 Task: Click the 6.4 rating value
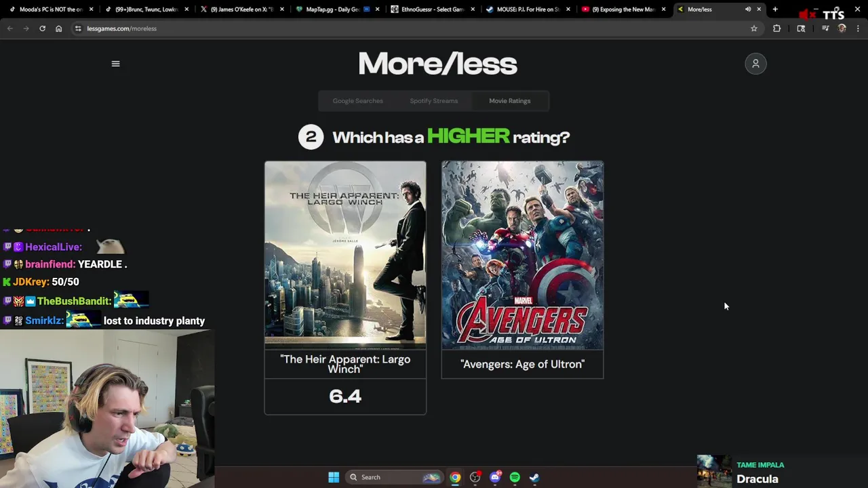point(345,396)
